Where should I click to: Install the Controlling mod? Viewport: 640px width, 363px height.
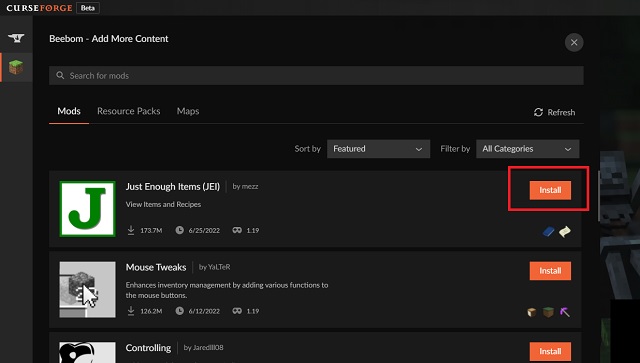[550, 351]
